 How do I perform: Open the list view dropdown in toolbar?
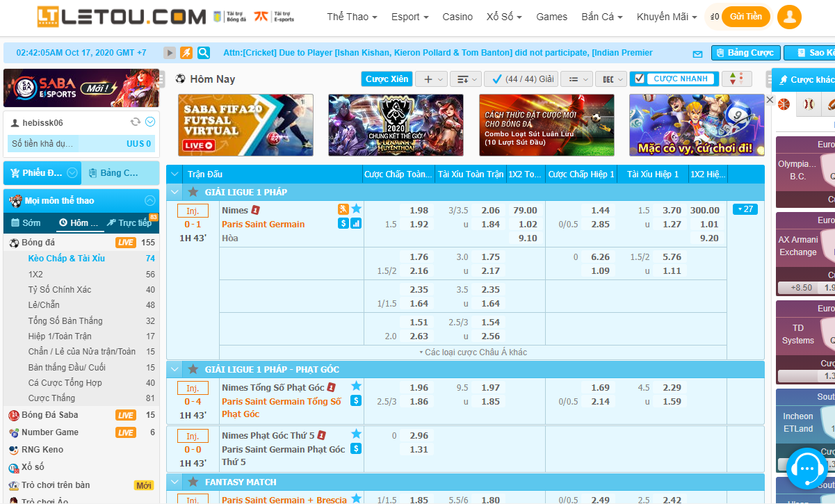tap(576, 79)
